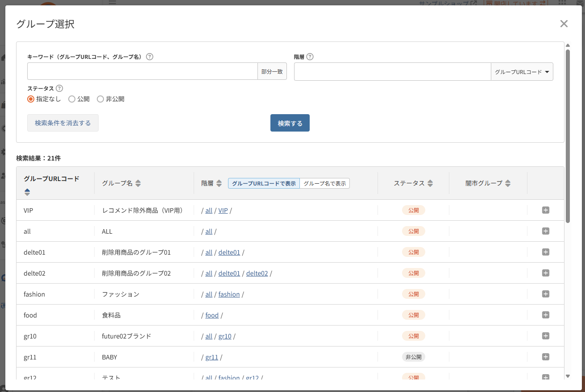Select the 公開 status radio button
This screenshot has height=392, width=585.
[71, 99]
